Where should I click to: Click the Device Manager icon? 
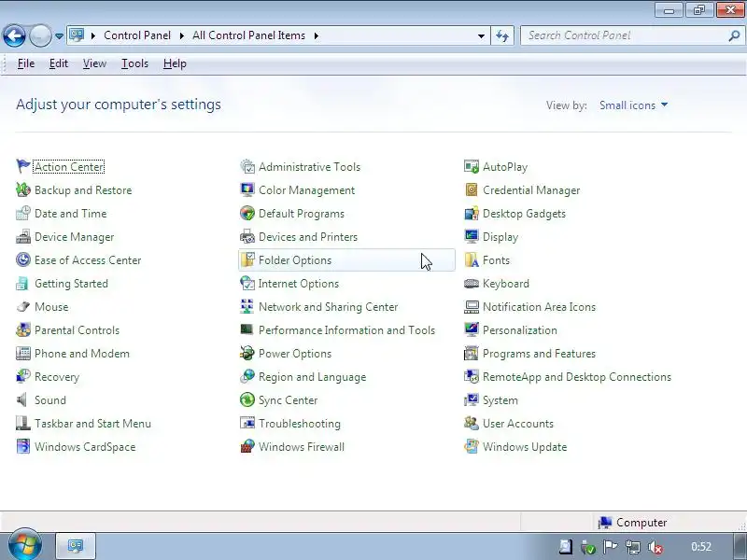pos(22,237)
